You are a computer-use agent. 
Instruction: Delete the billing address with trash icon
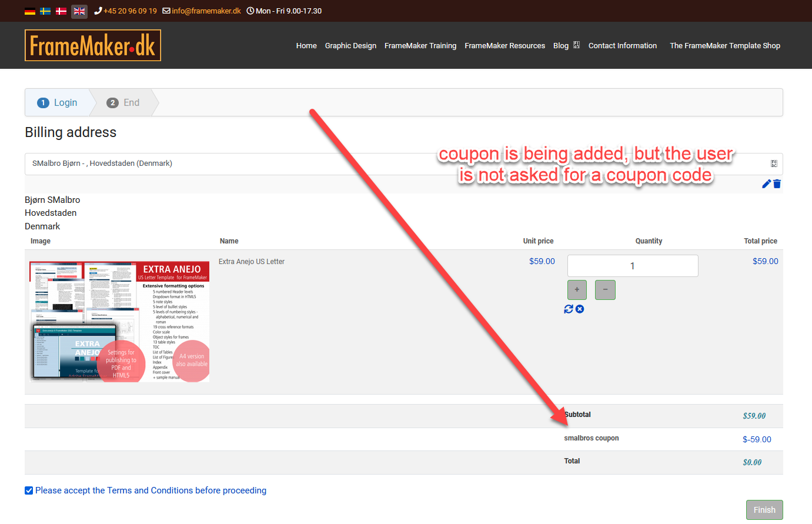[x=777, y=184]
